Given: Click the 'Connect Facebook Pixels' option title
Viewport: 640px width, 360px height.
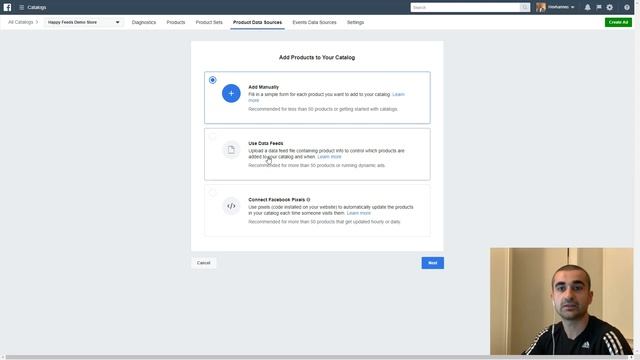Looking at the screenshot, I should click(x=276, y=200).
